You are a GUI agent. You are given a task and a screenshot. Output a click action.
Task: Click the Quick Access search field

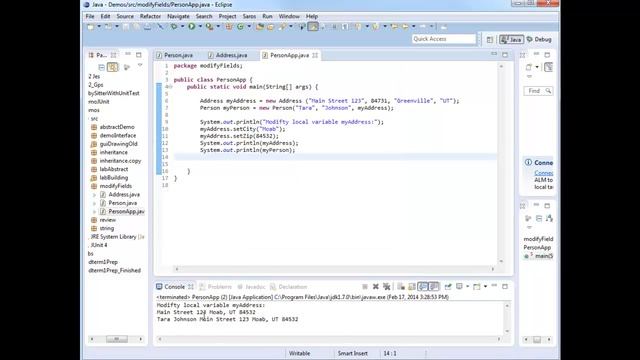pyautogui.click(x=444, y=39)
